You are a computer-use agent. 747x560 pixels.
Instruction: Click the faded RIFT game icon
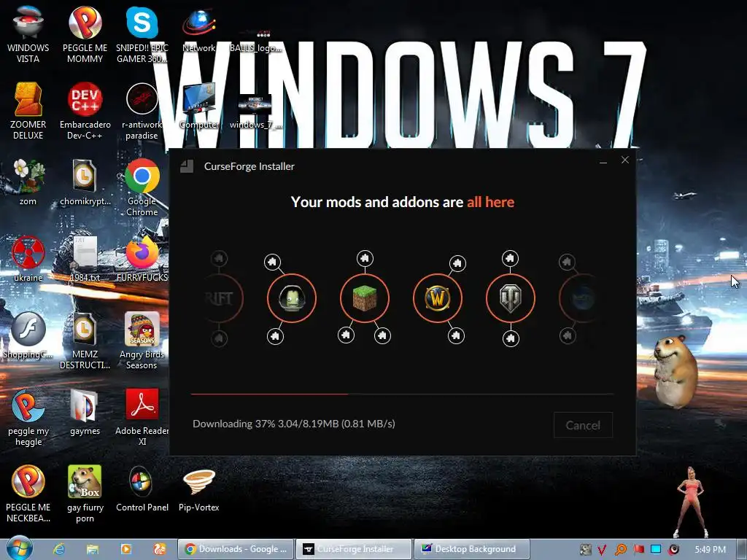click(220, 298)
